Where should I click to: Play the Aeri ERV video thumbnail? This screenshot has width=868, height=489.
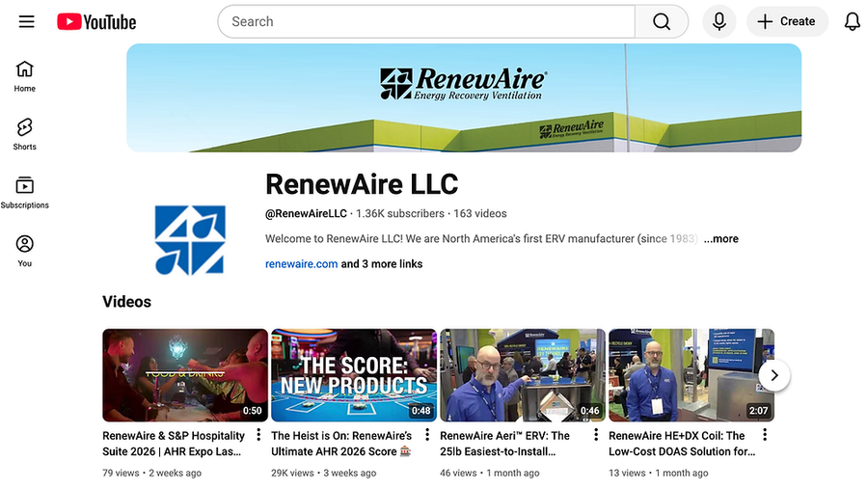click(523, 375)
